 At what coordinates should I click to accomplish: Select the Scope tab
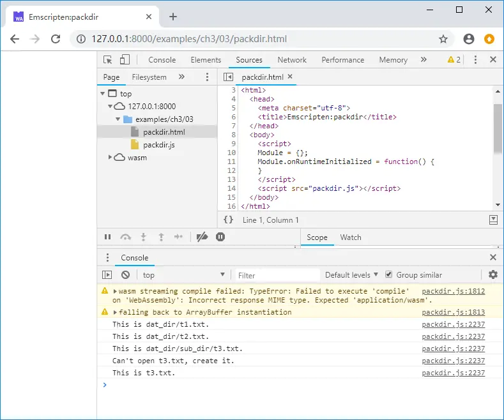[317, 237]
